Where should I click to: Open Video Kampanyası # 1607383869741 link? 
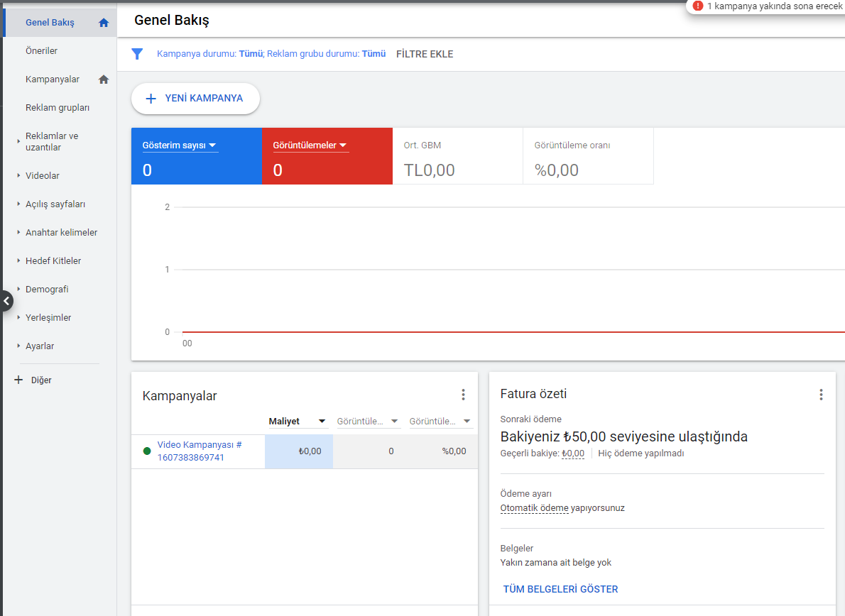tap(200, 451)
